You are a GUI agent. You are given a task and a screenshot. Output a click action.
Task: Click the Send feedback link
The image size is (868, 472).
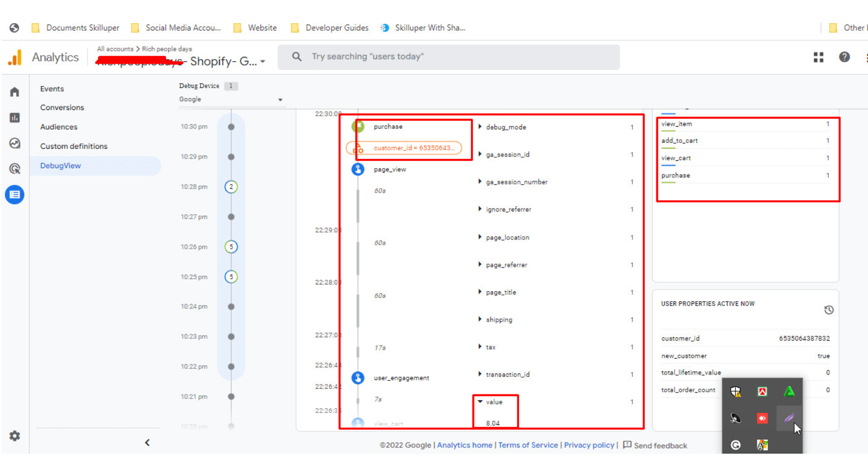point(655,445)
